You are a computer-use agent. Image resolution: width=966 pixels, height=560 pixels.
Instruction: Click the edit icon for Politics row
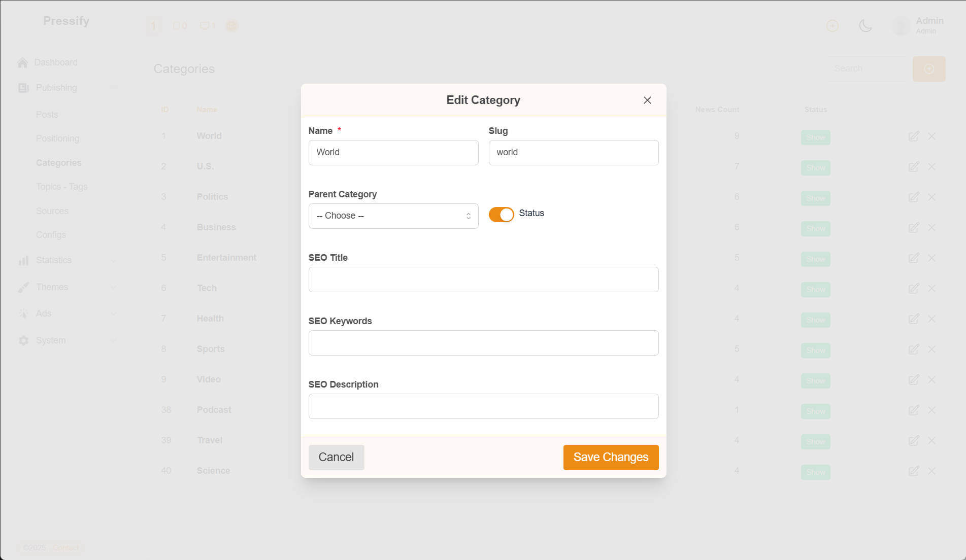(x=913, y=197)
